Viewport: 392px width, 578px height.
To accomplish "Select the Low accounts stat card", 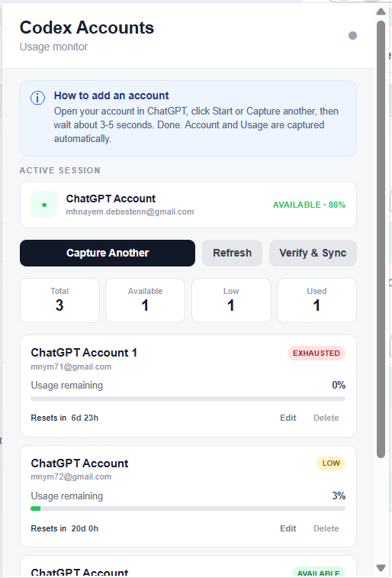I will click(231, 300).
